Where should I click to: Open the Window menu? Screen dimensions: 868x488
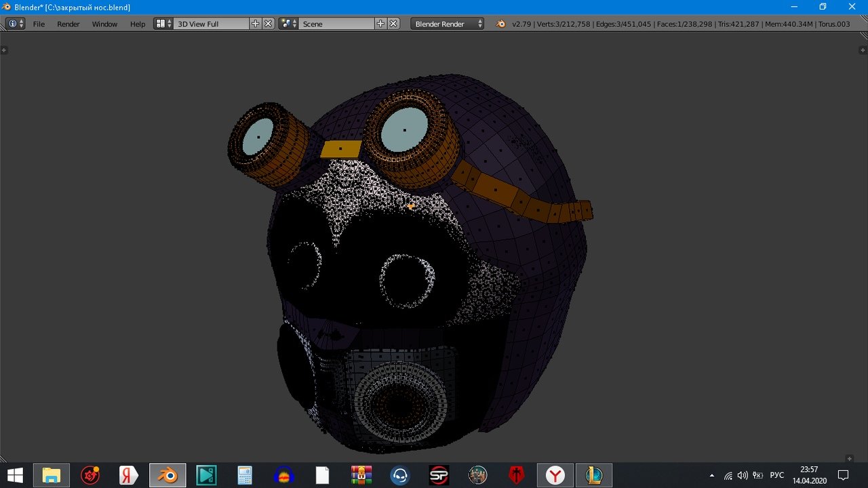click(x=104, y=24)
